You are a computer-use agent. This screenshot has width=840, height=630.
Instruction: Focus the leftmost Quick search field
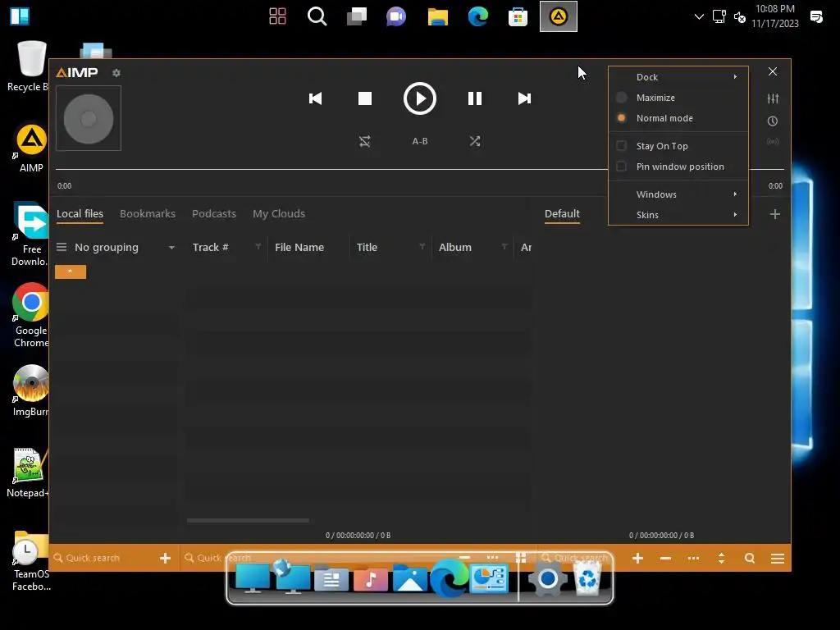(103, 558)
